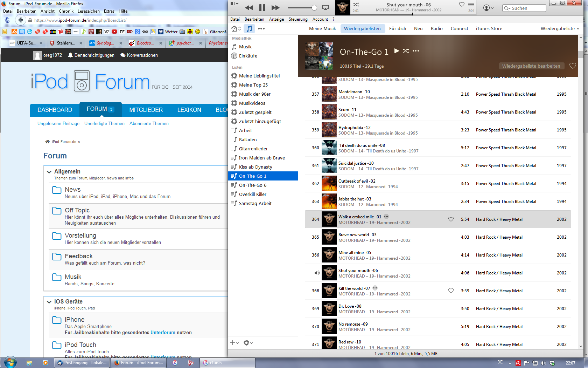Image resolution: width=588 pixels, height=368 pixels.
Task: Open options ellipsis for Kill the world
Action: (x=375, y=288)
